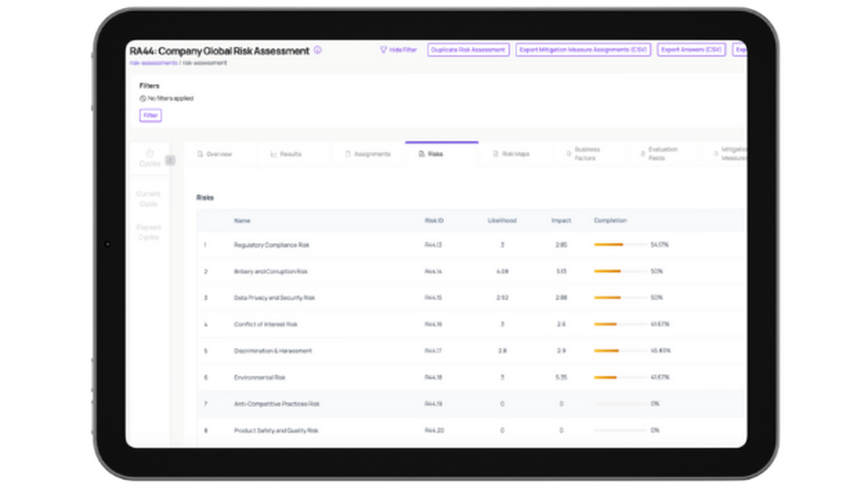Click the clock icon above Cycles

(x=149, y=154)
